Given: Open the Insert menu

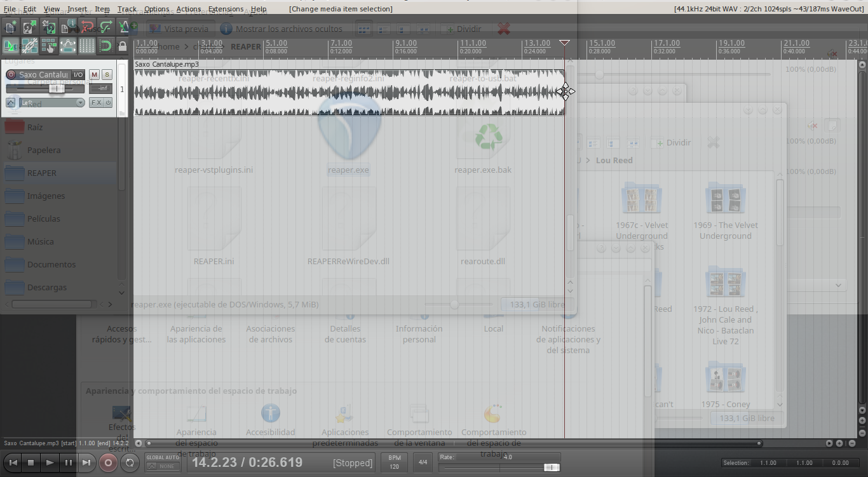Looking at the screenshot, I should pos(78,9).
